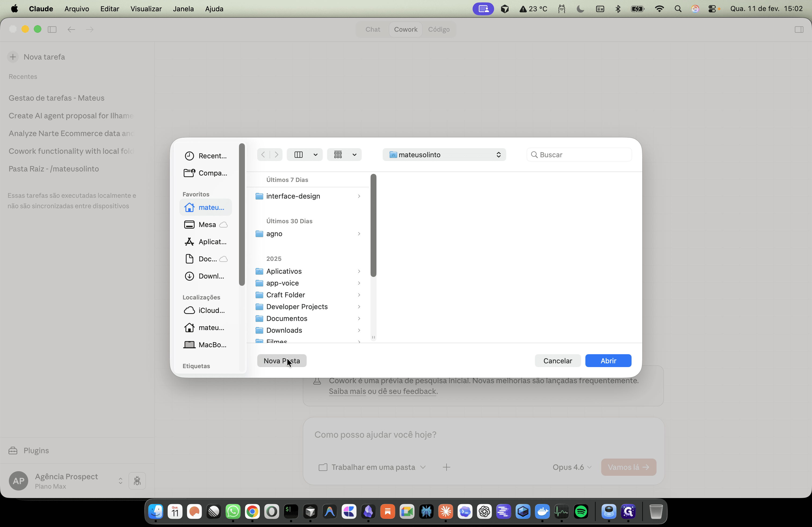Screen dimensions: 812x527
Task: Open the Recentes clock icon in dialog sidebar
Action: (x=189, y=156)
